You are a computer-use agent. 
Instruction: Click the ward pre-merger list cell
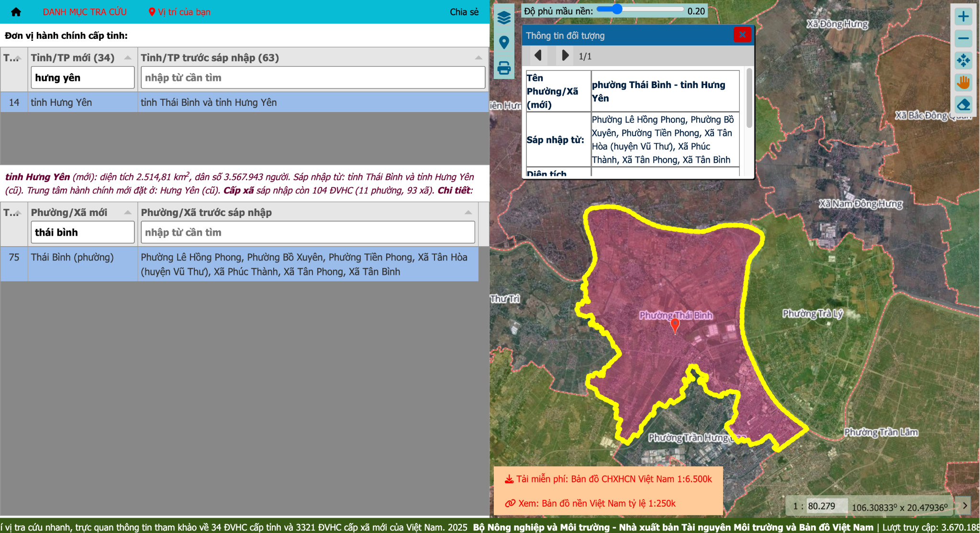[308, 264]
